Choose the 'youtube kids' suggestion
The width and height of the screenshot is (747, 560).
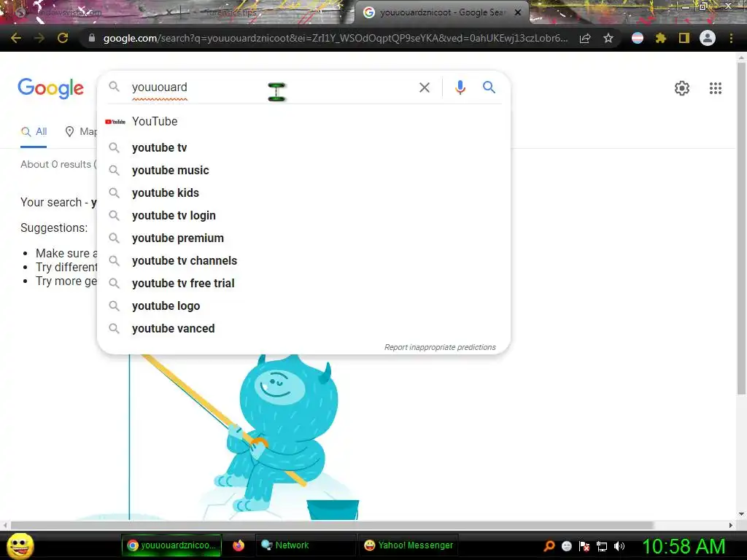(303, 192)
